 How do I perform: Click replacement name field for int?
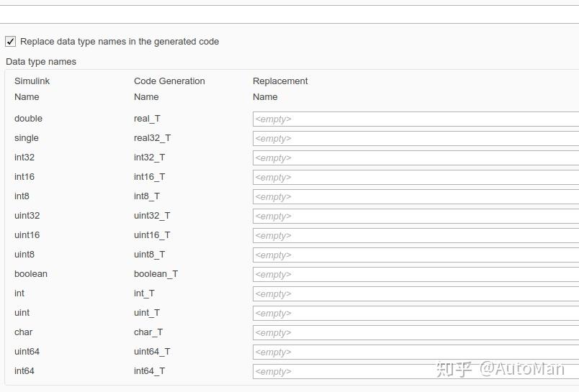coord(416,294)
